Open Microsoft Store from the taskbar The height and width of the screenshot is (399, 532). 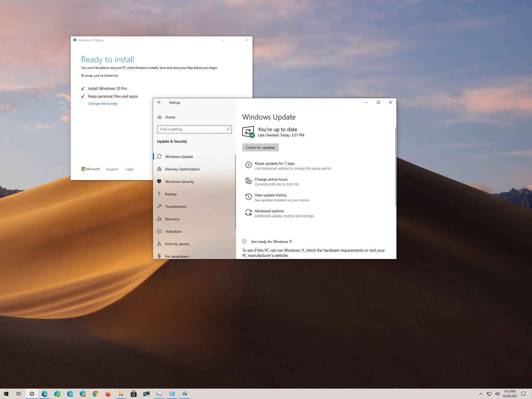(134, 394)
